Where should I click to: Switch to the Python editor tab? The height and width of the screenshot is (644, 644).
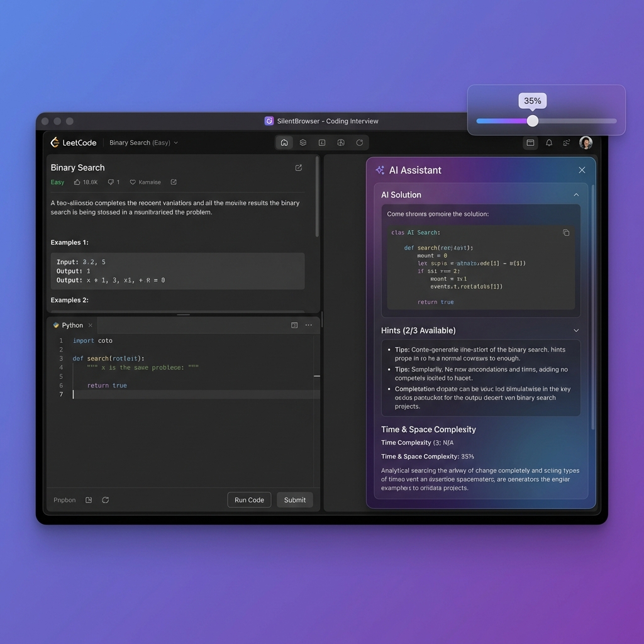[71, 325]
